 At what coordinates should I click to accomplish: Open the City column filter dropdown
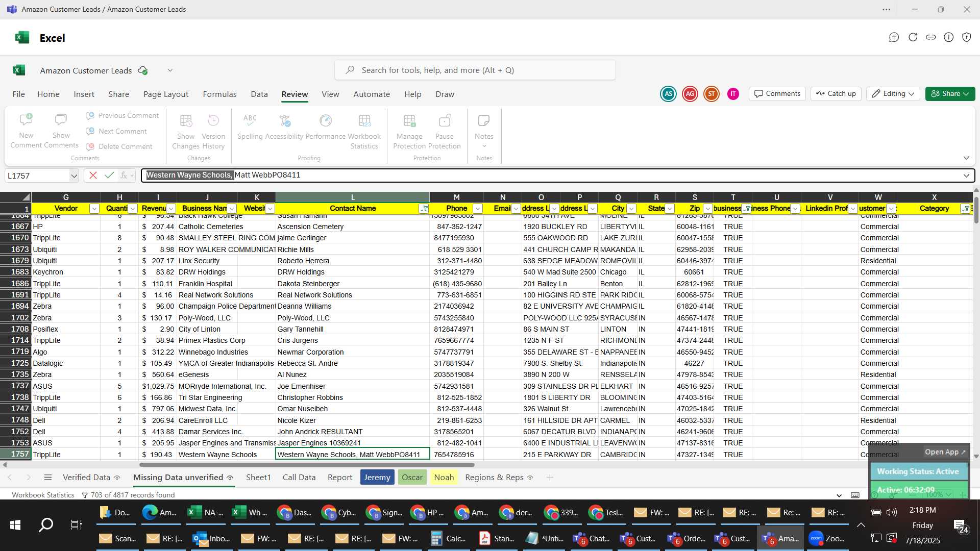pyautogui.click(x=631, y=209)
